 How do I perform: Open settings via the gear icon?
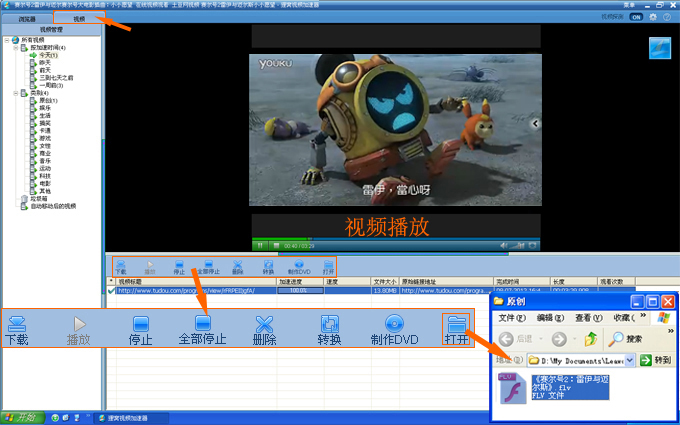click(653, 17)
